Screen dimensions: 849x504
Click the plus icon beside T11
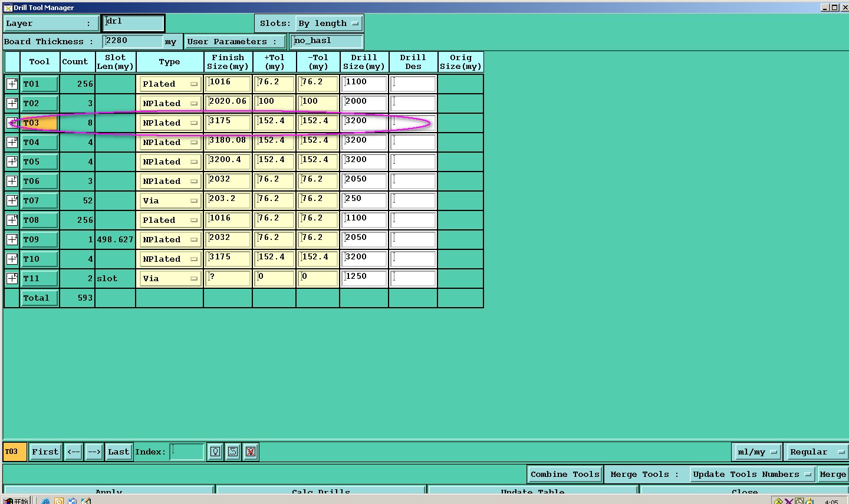[12, 278]
